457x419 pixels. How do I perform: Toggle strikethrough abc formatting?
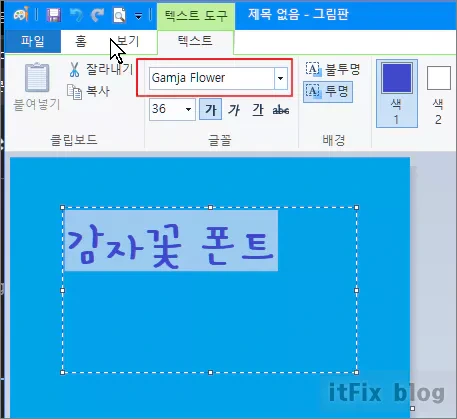[281, 109]
